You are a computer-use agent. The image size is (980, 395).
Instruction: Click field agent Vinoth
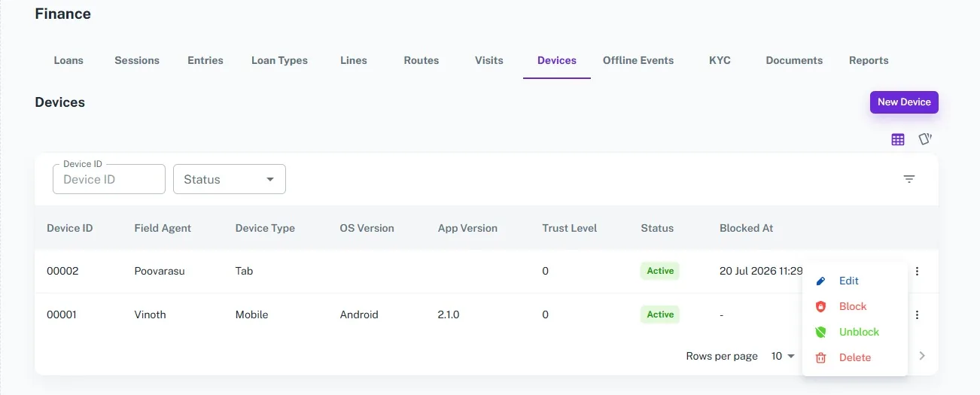[150, 315]
